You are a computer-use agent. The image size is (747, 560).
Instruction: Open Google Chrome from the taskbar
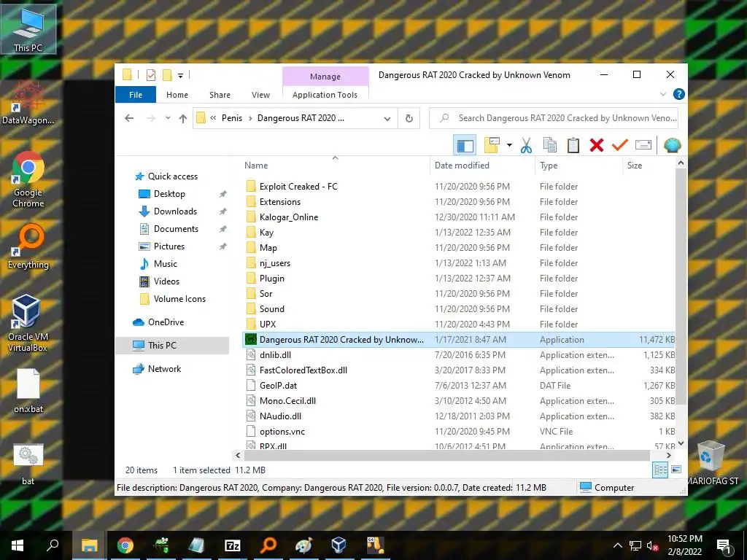tap(125, 545)
